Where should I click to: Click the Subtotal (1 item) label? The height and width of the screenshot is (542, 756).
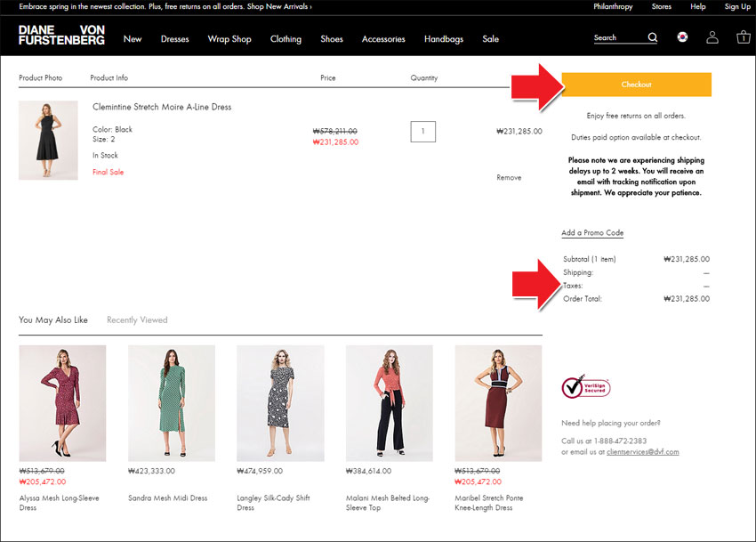(589, 259)
